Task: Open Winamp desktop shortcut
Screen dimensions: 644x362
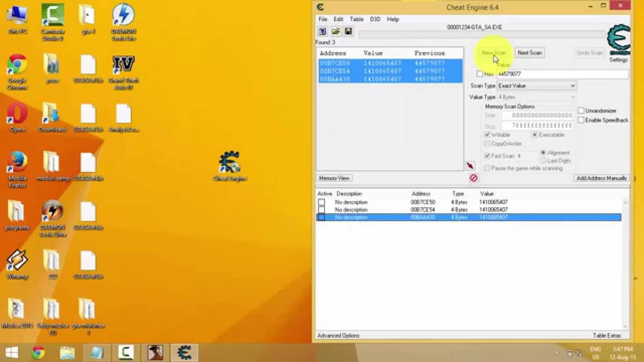Action: pos(17,264)
